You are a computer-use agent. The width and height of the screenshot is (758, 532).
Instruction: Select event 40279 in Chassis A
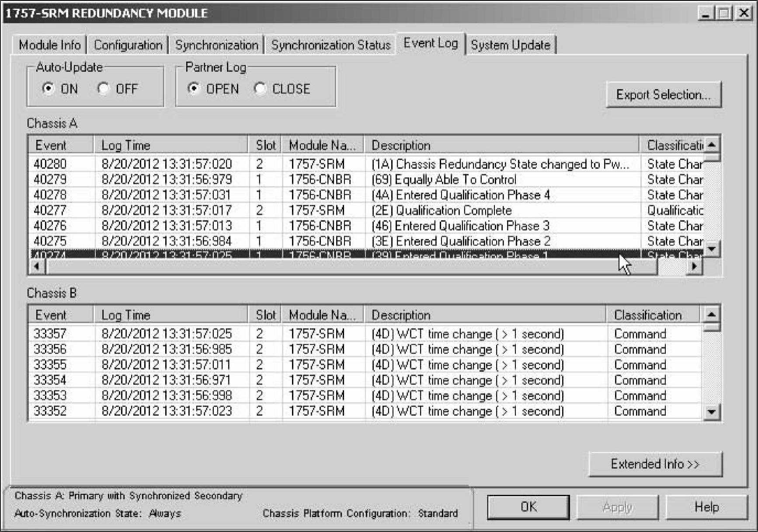[x=366, y=180]
